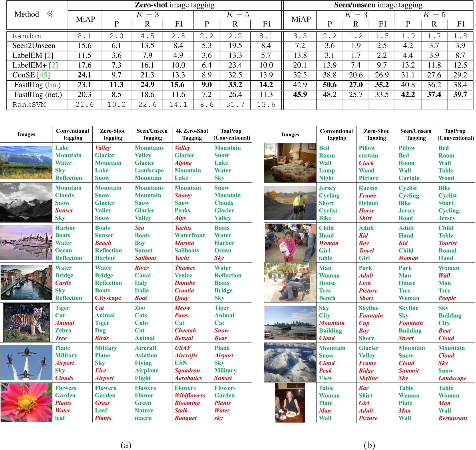
Task: Click the Zero-shot image tagging header
Action: [x=174, y=5]
